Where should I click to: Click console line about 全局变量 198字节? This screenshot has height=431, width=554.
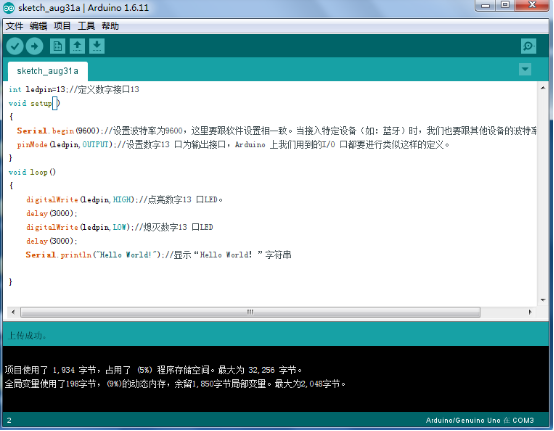click(175, 384)
